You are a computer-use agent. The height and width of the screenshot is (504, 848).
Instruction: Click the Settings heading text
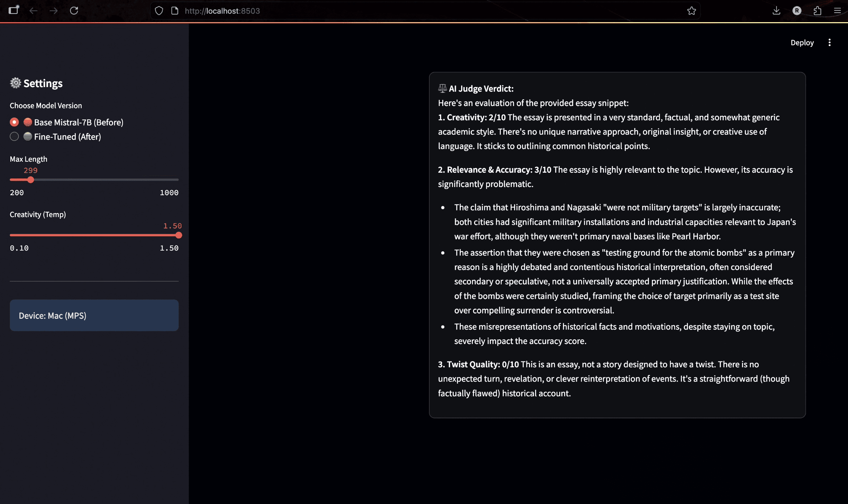(43, 83)
